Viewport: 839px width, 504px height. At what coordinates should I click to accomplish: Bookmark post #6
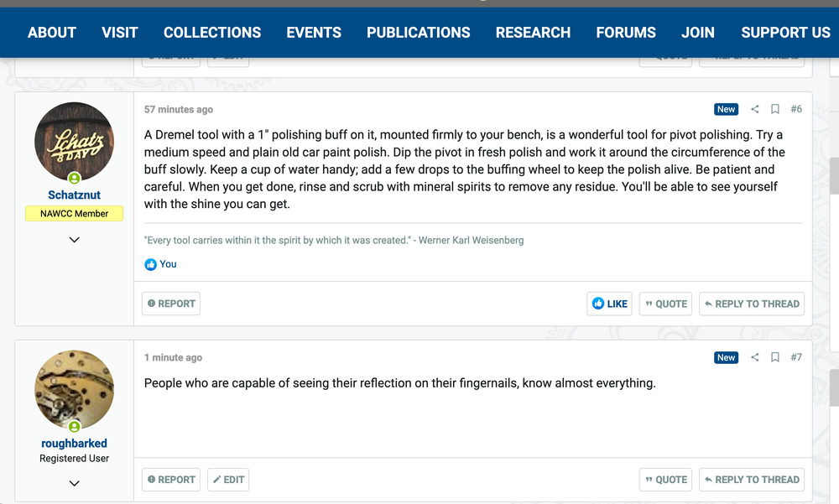click(775, 109)
